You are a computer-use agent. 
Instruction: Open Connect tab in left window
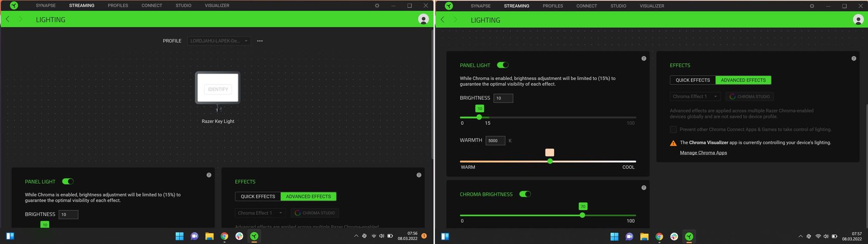pos(152,6)
